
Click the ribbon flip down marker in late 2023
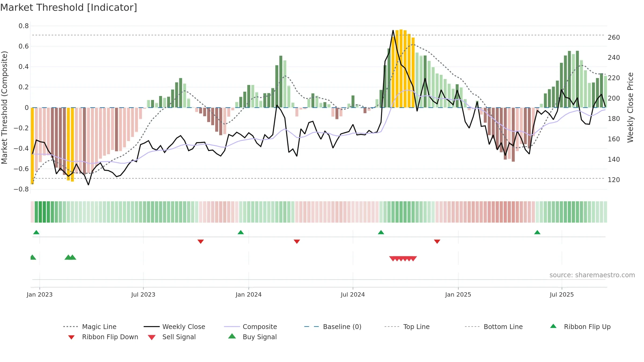(201, 242)
